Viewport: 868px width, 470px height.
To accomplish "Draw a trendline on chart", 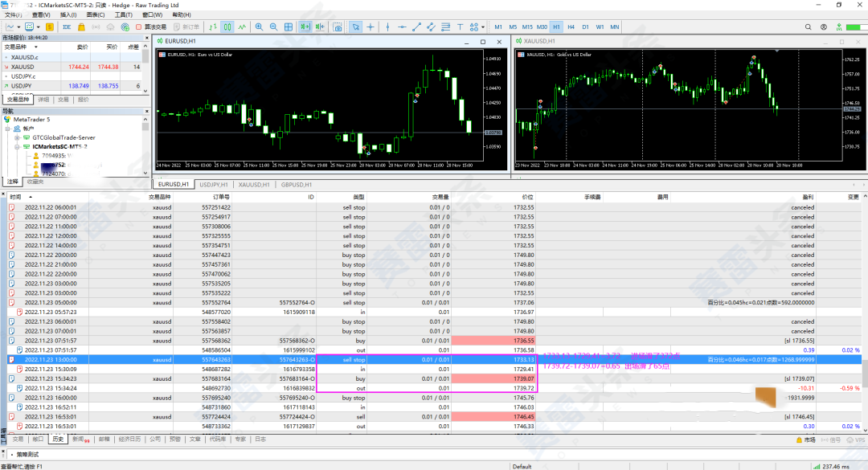I will [416, 27].
